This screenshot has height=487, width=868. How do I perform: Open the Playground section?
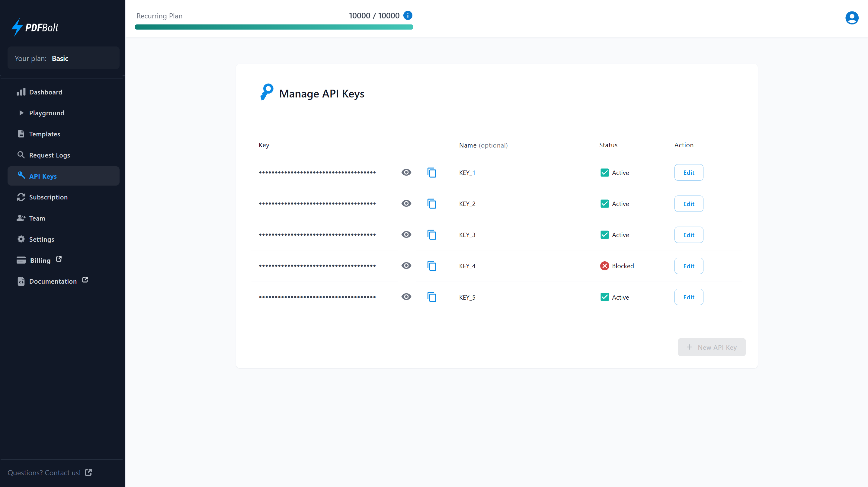(46, 113)
